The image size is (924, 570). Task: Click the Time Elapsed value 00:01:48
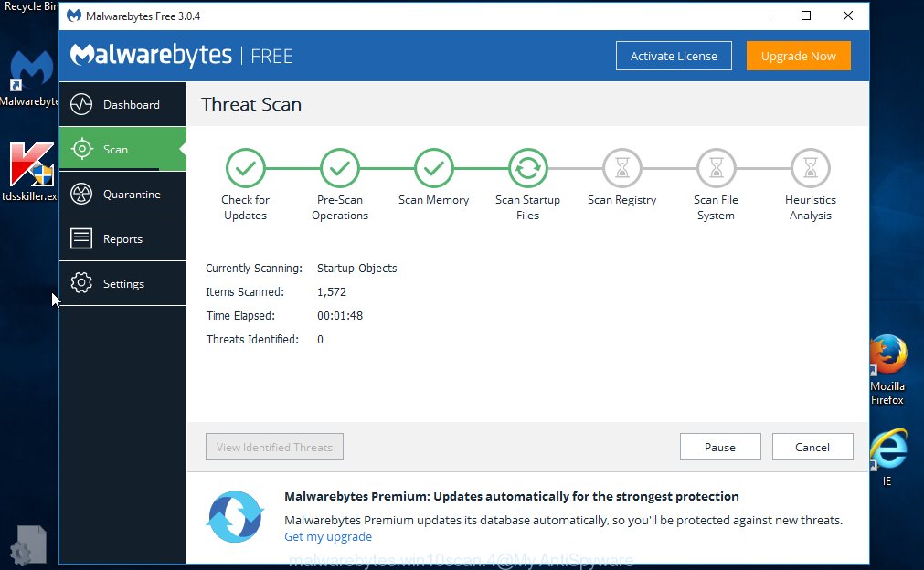[x=340, y=316]
